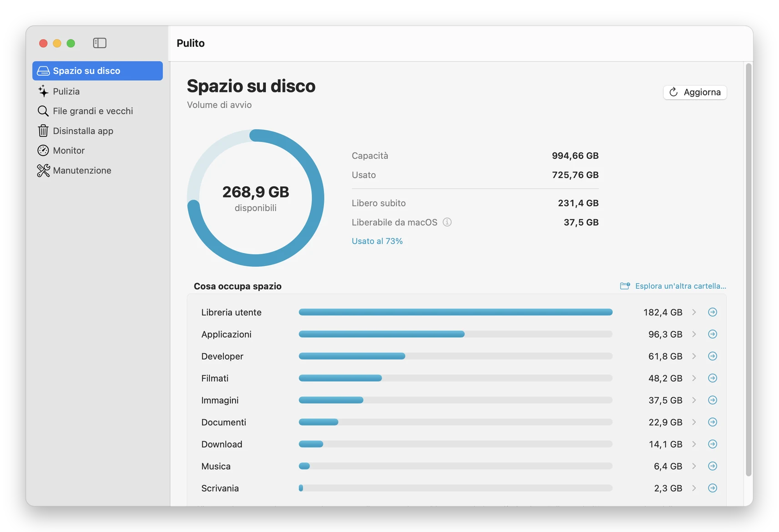Image resolution: width=779 pixels, height=532 pixels.
Task: Click the Applicazioni usage bar
Action: click(x=455, y=334)
